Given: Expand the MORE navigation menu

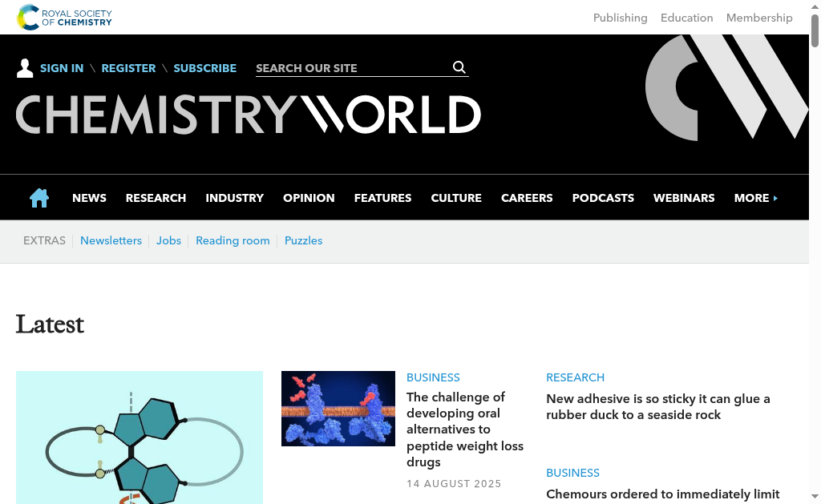Looking at the screenshot, I should [x=755, y=198].
